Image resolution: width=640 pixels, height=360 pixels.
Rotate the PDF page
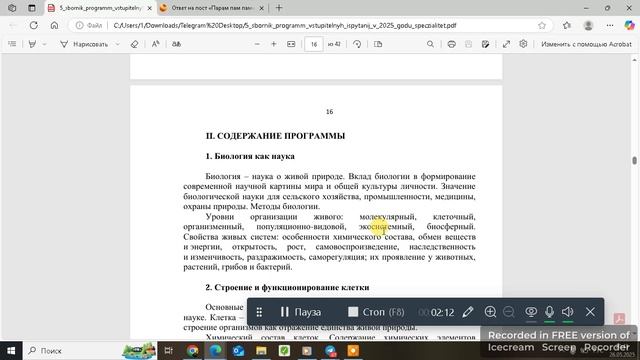(357, 44)
